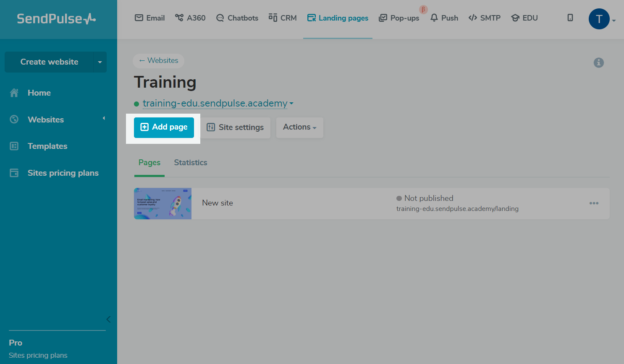624x364 pixels.
Task: Click the mobile device icon in header
Action: [x=570, y=18]
